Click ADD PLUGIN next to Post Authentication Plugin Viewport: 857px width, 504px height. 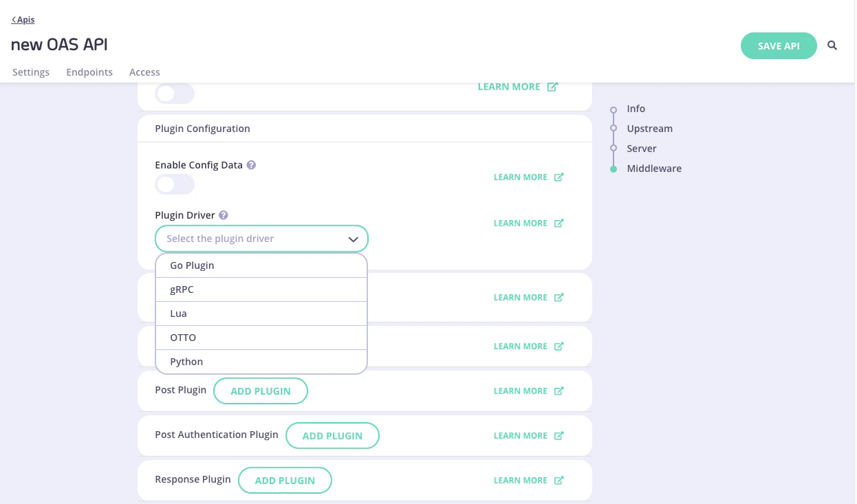tap(332, 435)
